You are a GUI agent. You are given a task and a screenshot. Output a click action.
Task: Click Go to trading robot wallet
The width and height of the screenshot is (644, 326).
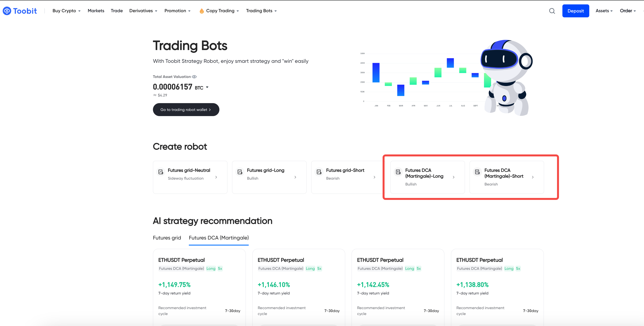click(186, 110)
